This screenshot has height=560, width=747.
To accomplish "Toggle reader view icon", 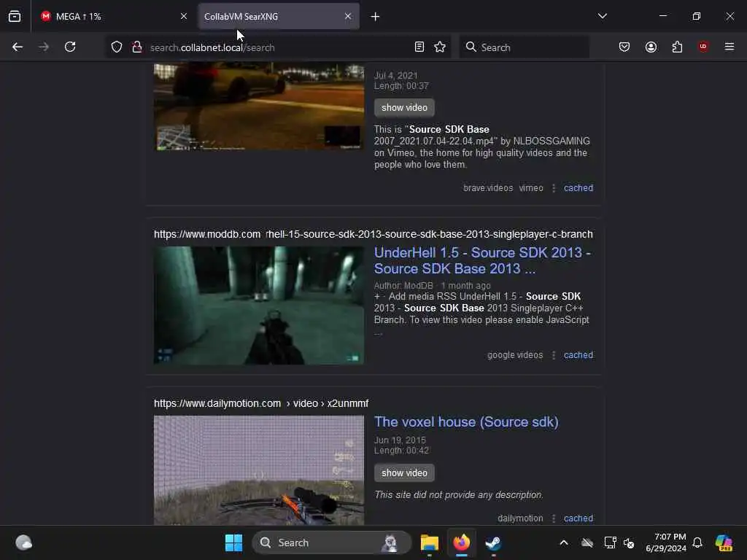I will coord(419,47).
